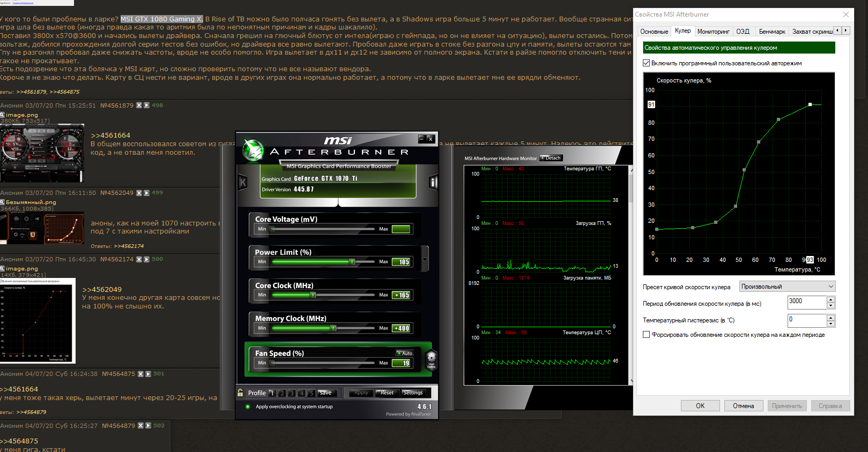Select profile slot 4 in Afterburner
Screen dimensions: 868x452
[x=302, y=393]
